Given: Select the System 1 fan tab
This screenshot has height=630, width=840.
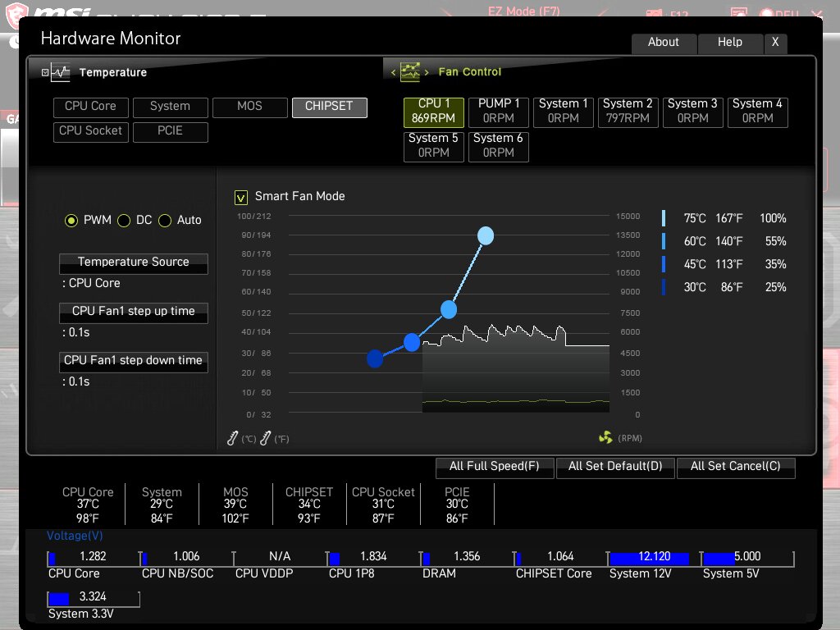Looking at the screenshot, I should click(563, 112).
